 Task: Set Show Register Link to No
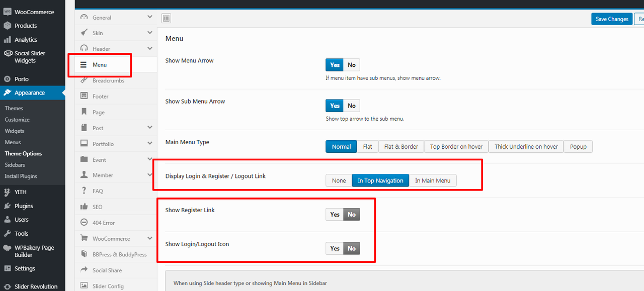point(352,215)
